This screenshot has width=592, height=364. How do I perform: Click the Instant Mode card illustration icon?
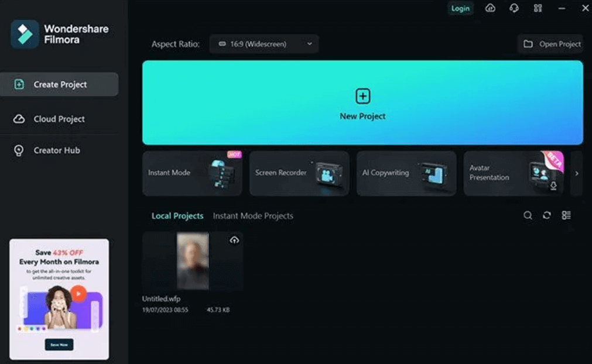click(221, 173)
